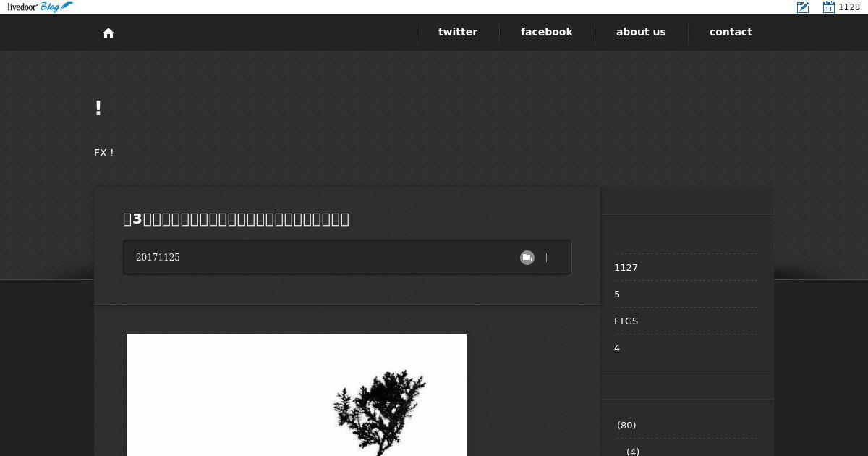Click the livedoor Blog logo
Screen dimensions: 868x456
tap(40, 7)
